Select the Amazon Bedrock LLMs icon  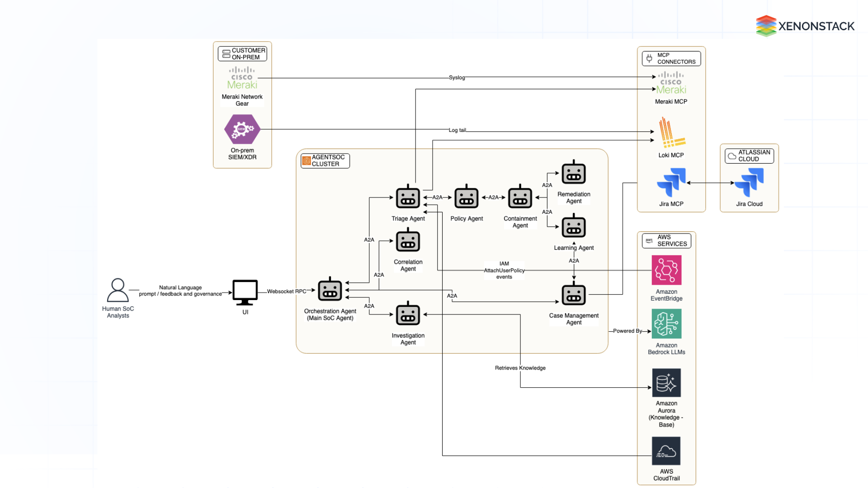(666, 324)
